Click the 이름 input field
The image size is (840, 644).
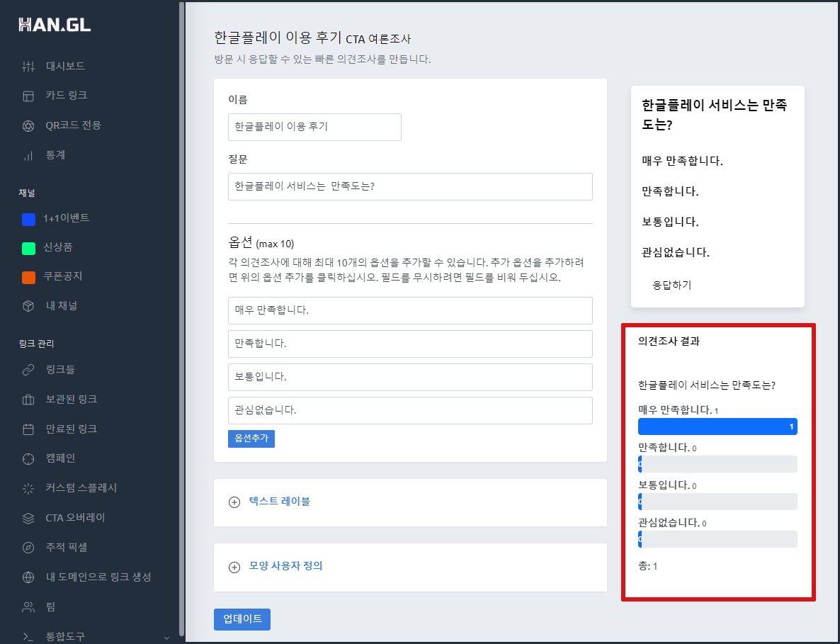[314, 127]
